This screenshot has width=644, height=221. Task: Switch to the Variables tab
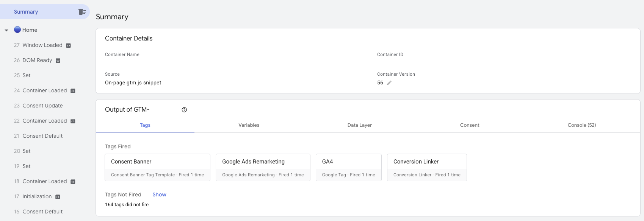point(249,125)
